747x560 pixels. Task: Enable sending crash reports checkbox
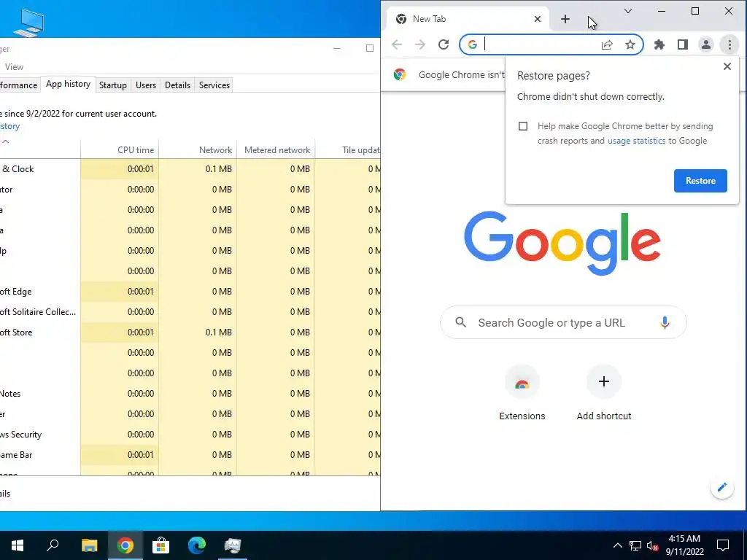coord(523,126)
